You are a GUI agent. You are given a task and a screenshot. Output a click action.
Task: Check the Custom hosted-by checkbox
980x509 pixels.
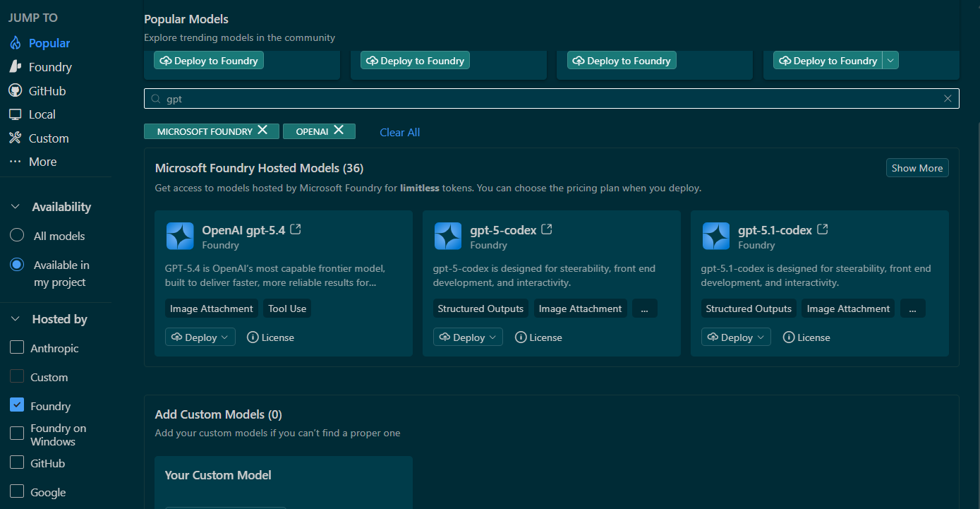point(17,376)
